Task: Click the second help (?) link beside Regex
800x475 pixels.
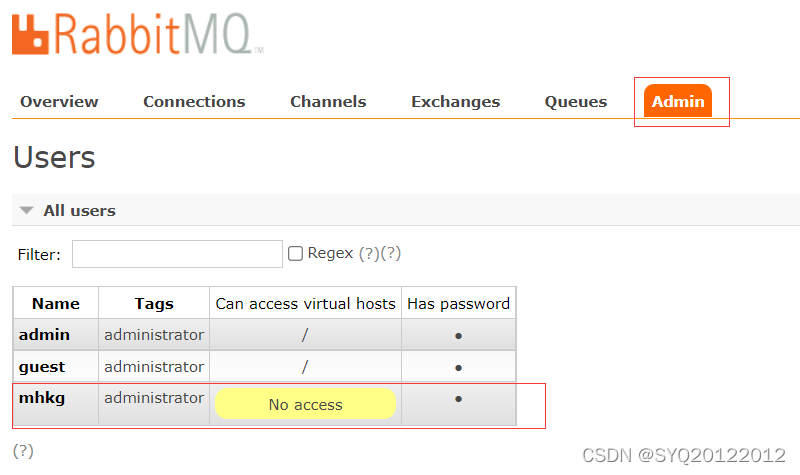Action: (391, 253)
